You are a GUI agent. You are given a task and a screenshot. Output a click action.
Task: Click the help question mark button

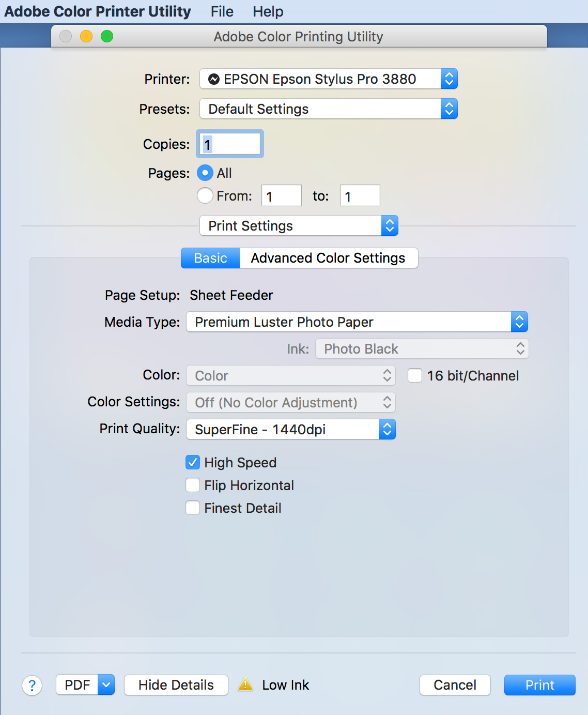pyautogui.click(x=32, y=686)
